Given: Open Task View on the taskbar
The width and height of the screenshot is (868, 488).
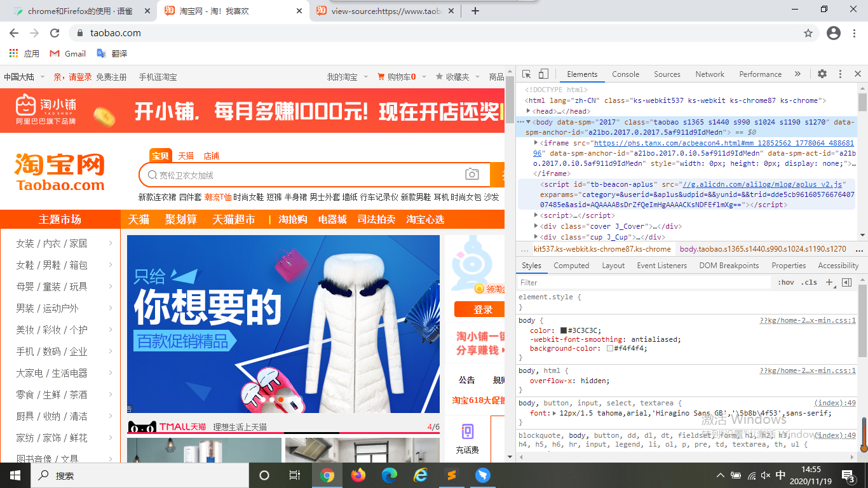Looking at the screenshot, I should click(295, 475).
